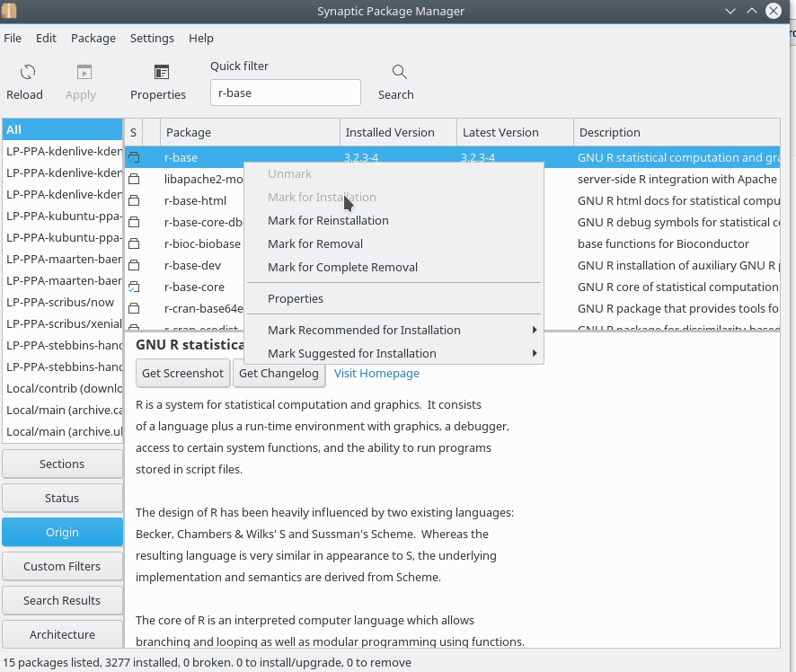This screenshot has height=672, width=796.
Task: Select All in the origin list
Action: (x=63, y=129)
